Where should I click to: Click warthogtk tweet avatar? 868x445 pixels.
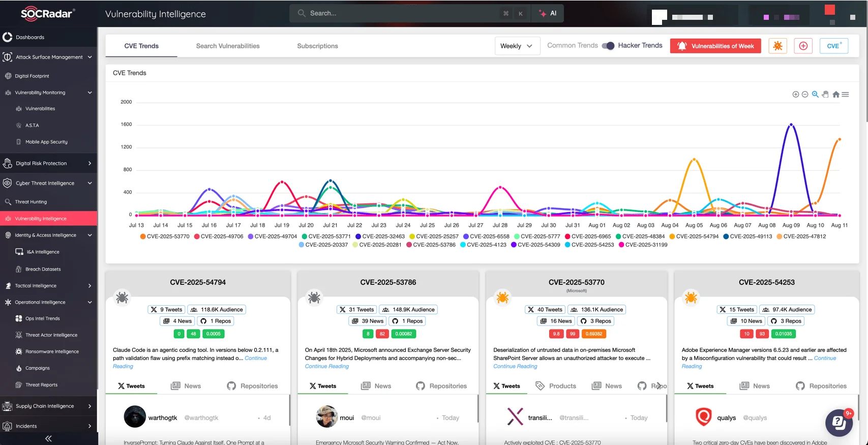point(135,417)
